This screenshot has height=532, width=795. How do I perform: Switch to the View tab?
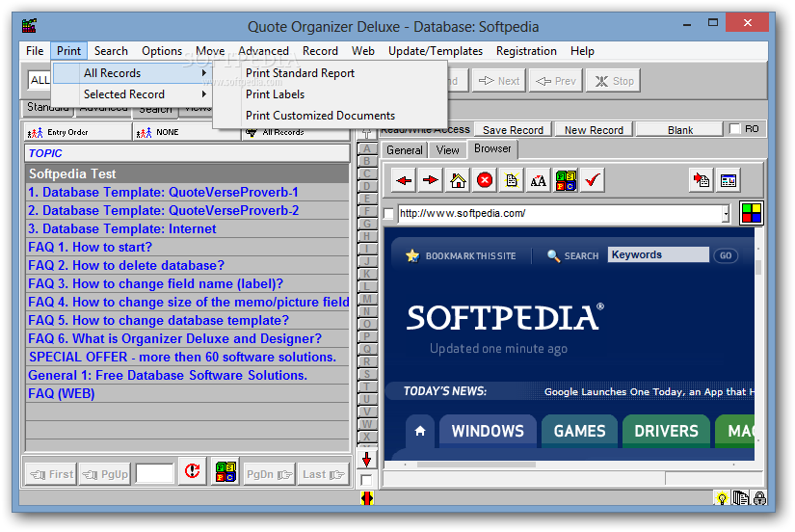coord(448,150)
